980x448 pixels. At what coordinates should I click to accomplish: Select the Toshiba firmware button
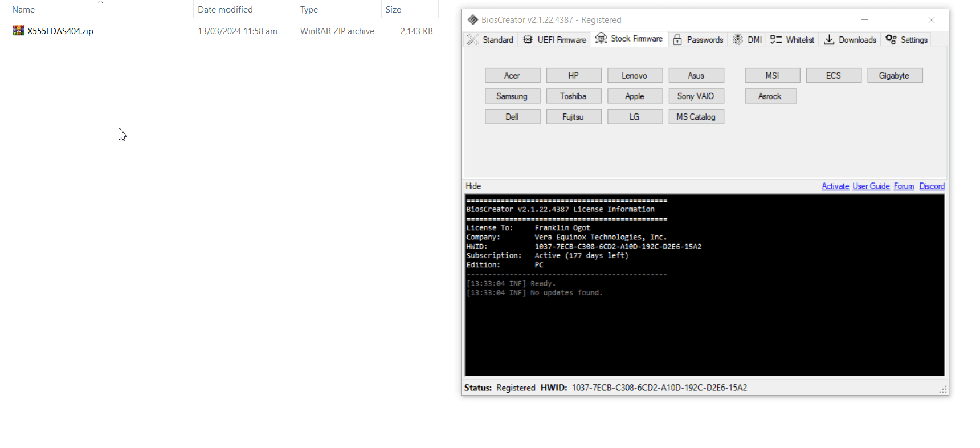tap(574, 96)
